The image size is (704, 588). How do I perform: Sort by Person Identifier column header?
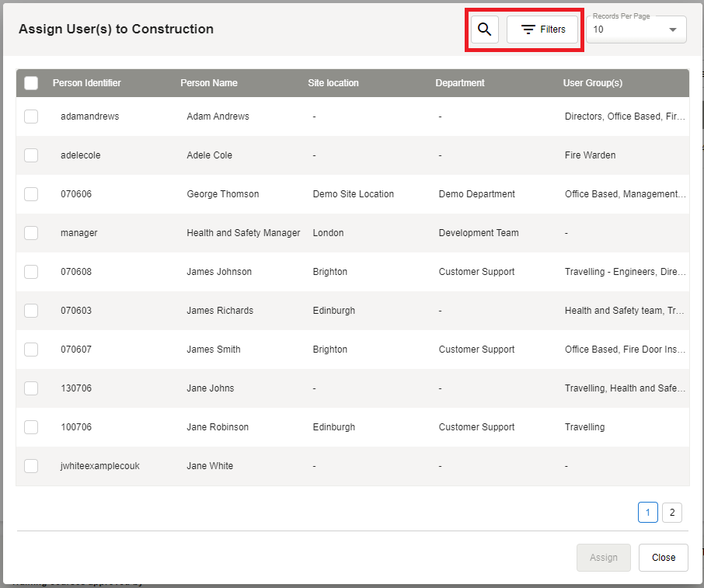[87, 83]
